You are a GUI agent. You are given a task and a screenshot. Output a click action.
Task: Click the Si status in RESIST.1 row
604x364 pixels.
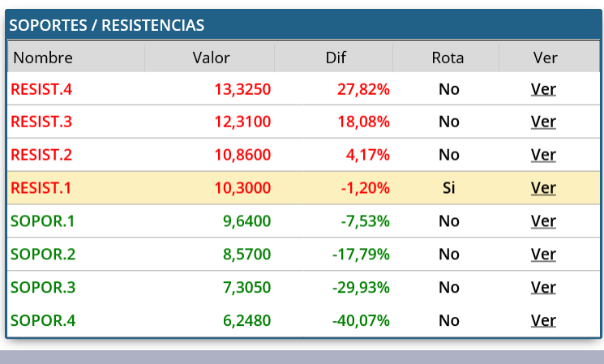(449, 188)
